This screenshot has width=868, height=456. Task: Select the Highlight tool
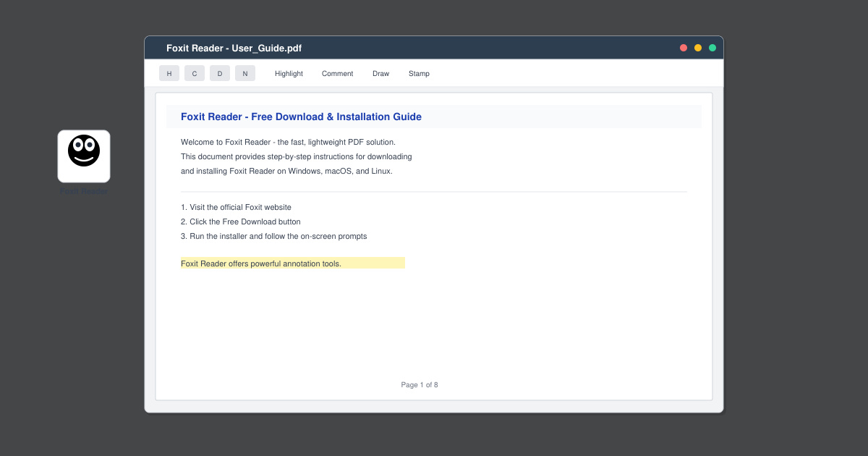click(289, 73)
